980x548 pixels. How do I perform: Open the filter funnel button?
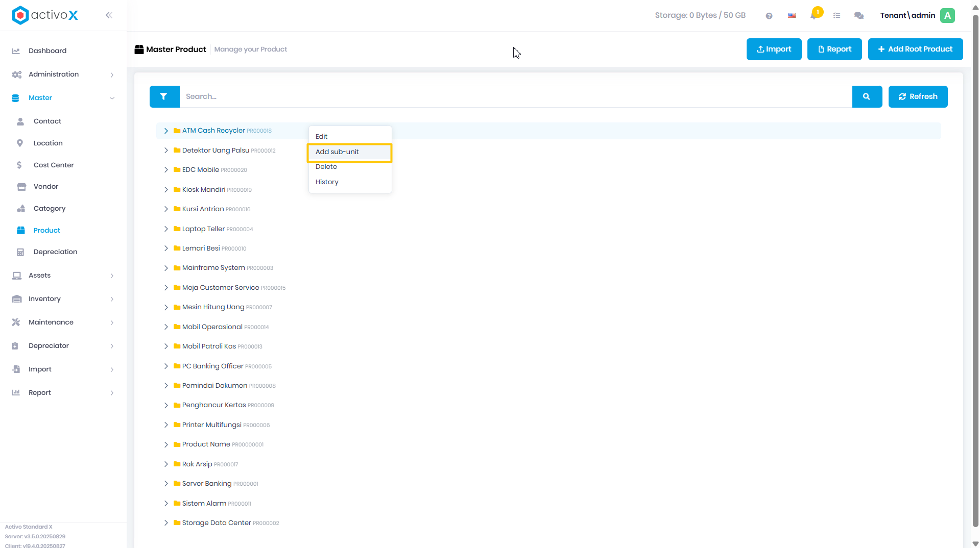coord(164,96)
